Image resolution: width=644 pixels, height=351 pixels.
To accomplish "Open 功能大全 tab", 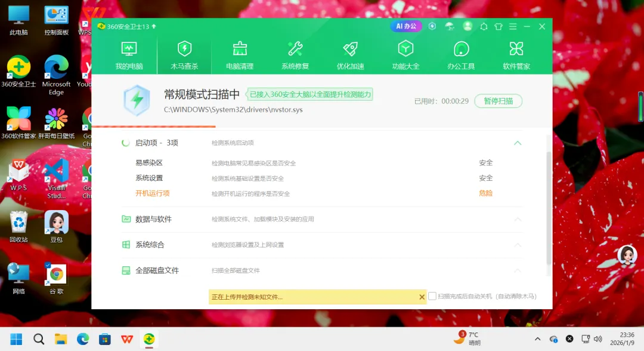I will [405, 56].
